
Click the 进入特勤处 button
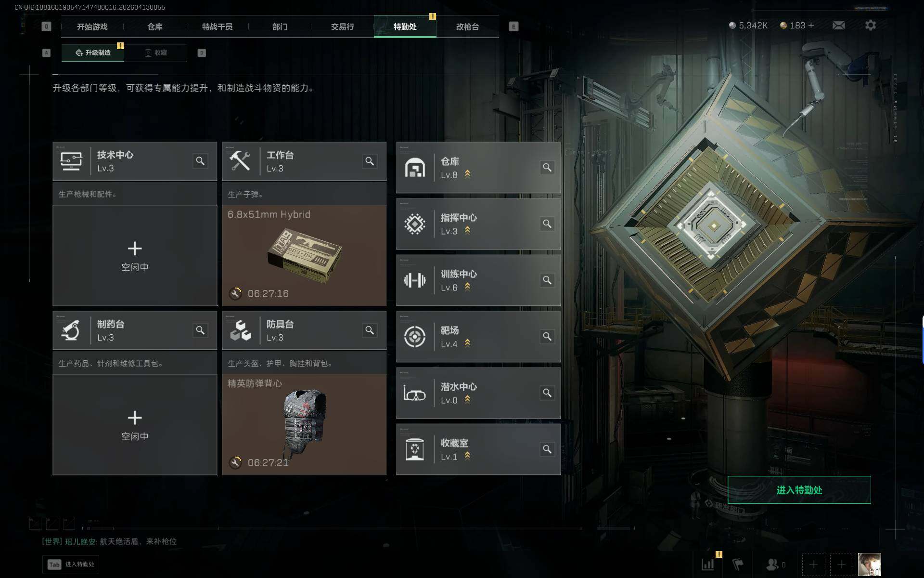click(799, 490)
